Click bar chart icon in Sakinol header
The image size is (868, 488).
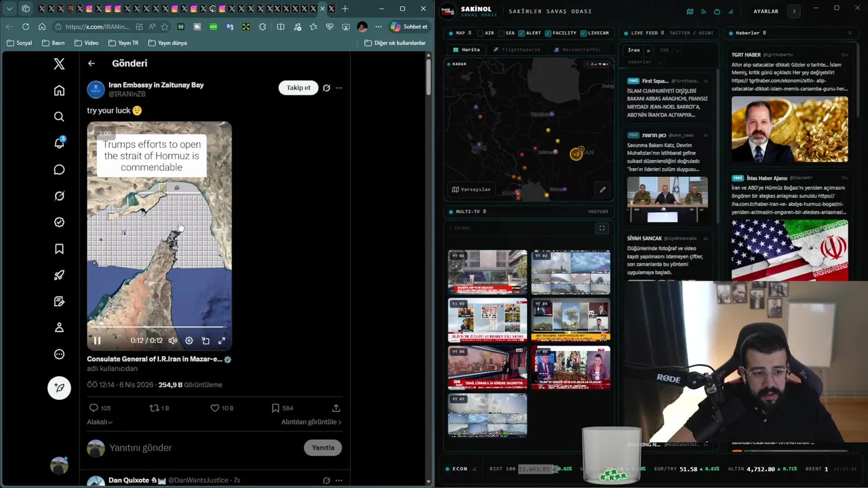tap(730, 12)
